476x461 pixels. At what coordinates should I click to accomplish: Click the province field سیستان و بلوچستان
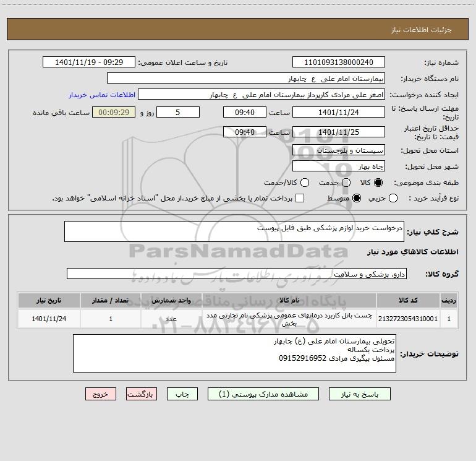339,150
